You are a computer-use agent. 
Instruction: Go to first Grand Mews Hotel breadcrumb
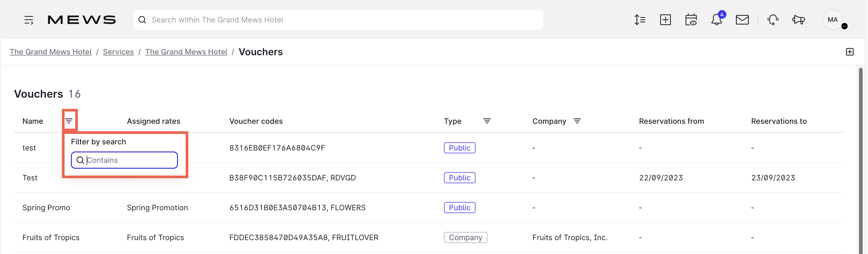pyautogui.click(x=50, y=52)
